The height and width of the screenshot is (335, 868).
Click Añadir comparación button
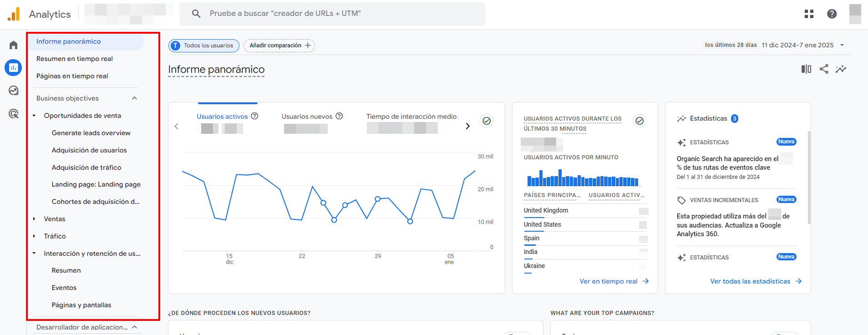point(279,46)
